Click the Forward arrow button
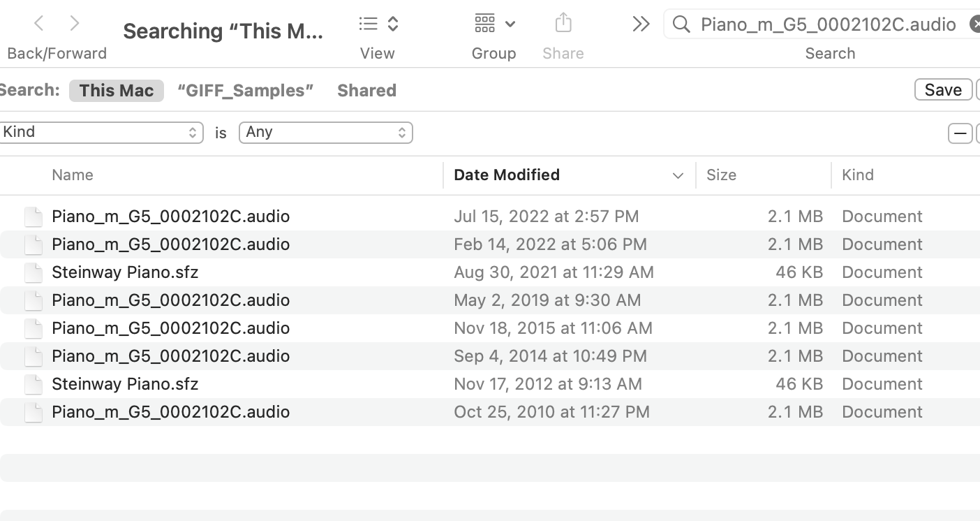 [x=75, y=24]
